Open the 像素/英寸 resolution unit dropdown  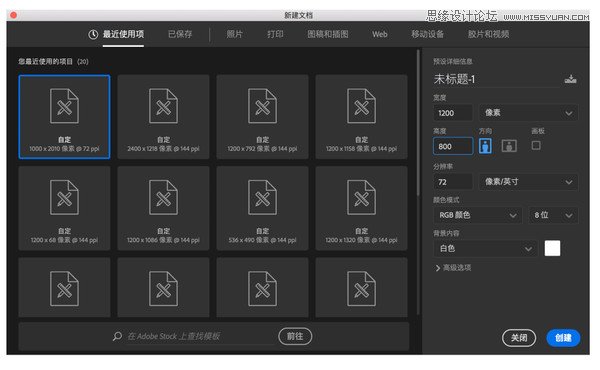(528, 182)
